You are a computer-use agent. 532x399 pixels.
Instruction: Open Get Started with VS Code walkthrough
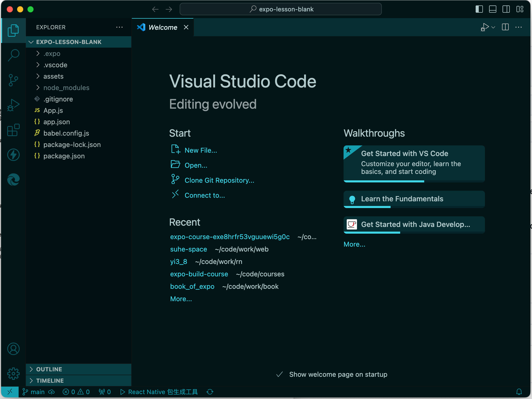pyautogui.click(x=414, y=164)
